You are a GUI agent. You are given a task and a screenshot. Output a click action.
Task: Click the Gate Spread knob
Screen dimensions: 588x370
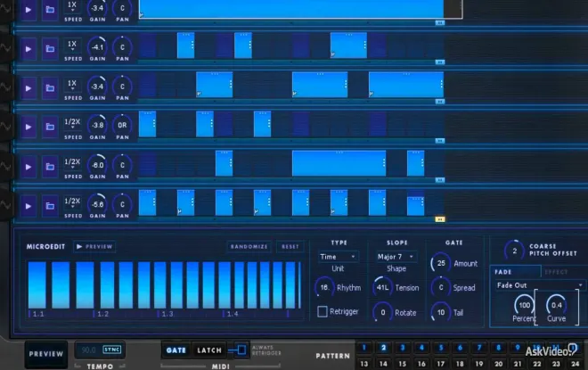pos(441,287)
